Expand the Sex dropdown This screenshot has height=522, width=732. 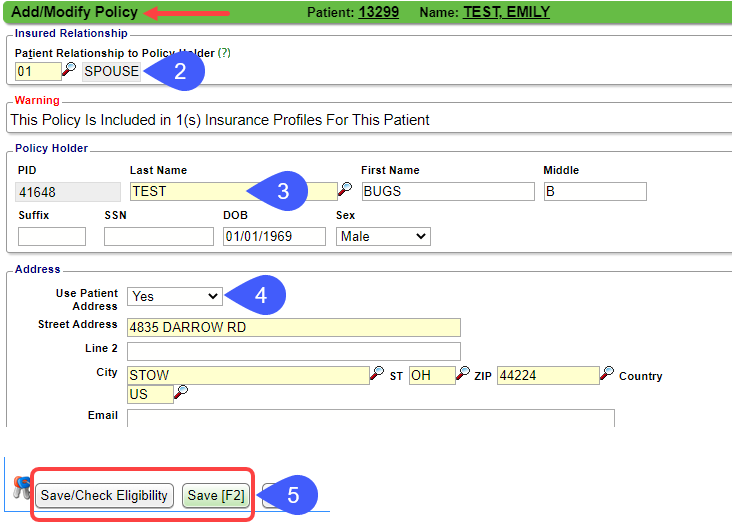click(x=382, y=237)
